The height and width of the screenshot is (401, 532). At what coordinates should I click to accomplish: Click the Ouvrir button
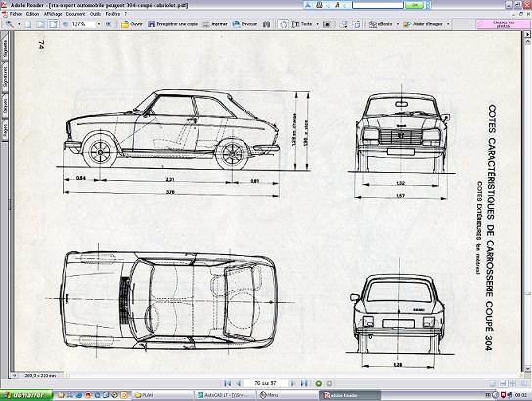coord(132,24)
